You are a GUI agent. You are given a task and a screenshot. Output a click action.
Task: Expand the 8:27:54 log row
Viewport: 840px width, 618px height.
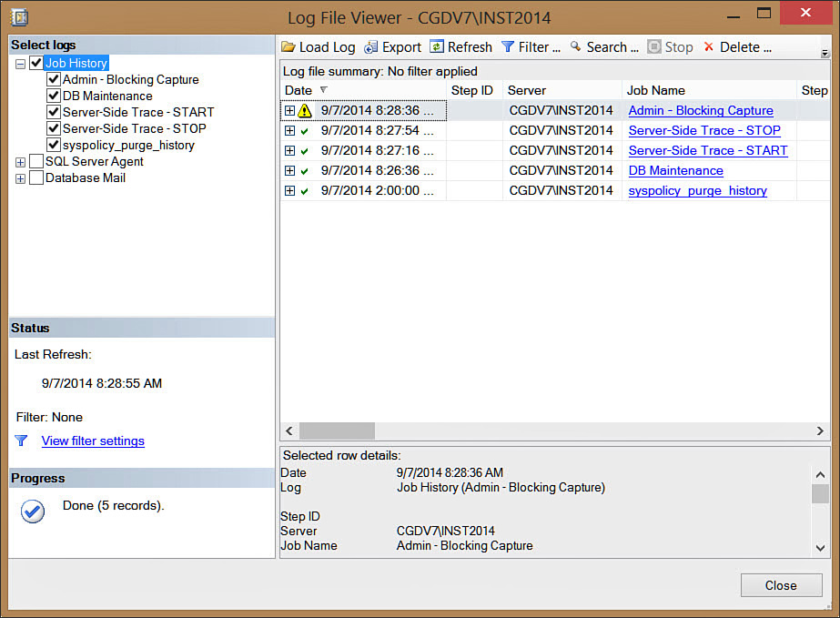289,131
